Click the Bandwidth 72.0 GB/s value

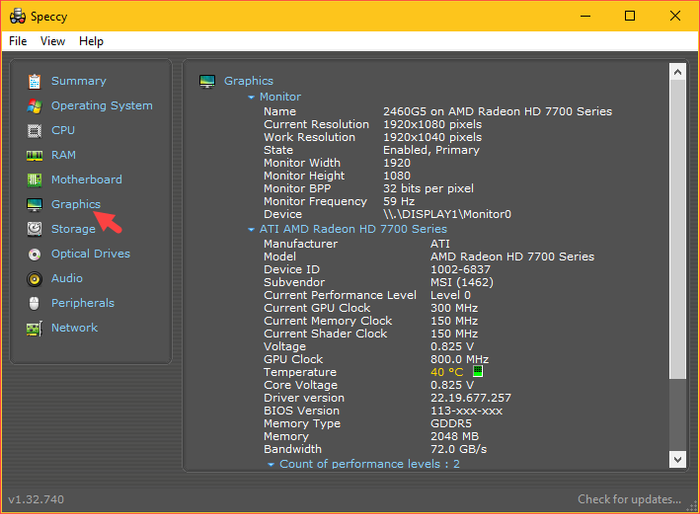click(x=458, y=449)
